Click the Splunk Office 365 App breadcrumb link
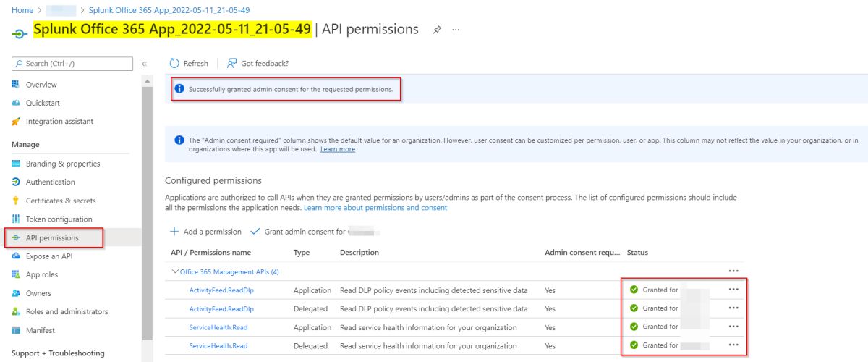This screenshot has height=362, width=868. coord(170,10)
